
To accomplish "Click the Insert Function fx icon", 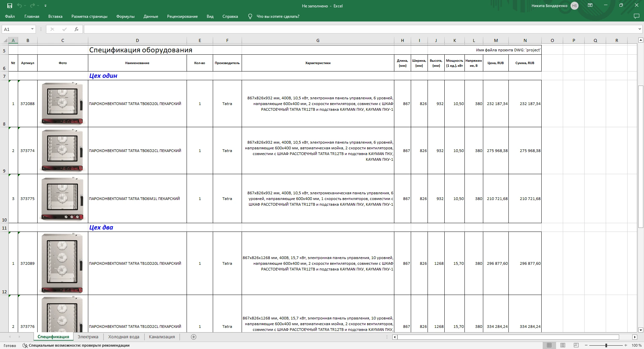I will (77, 29).
